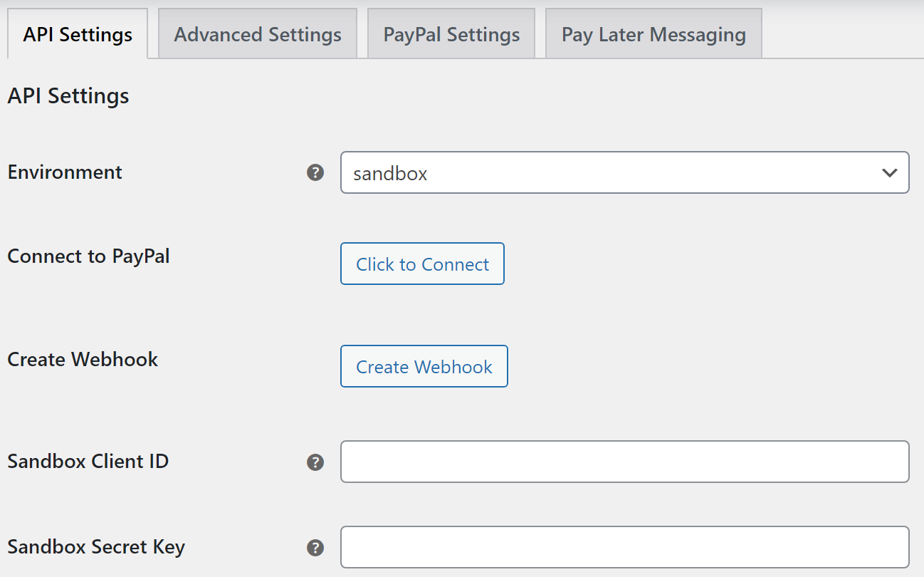Click the Click to Connect button
The image size is (924, 577).
(422, 264)
